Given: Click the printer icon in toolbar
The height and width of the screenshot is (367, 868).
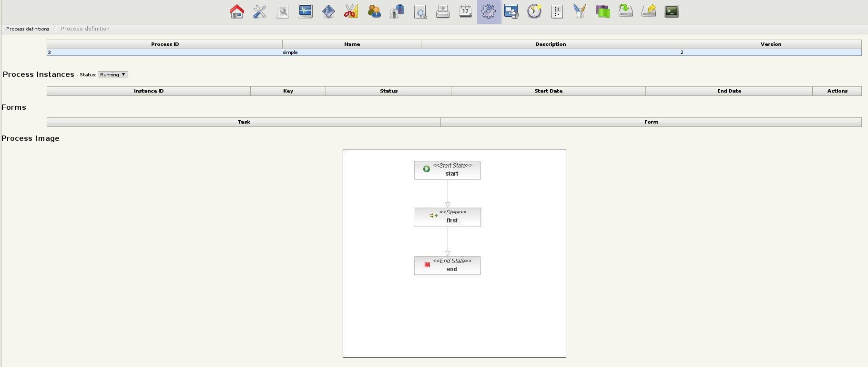Looking at the screenshot, I should 443,11.
